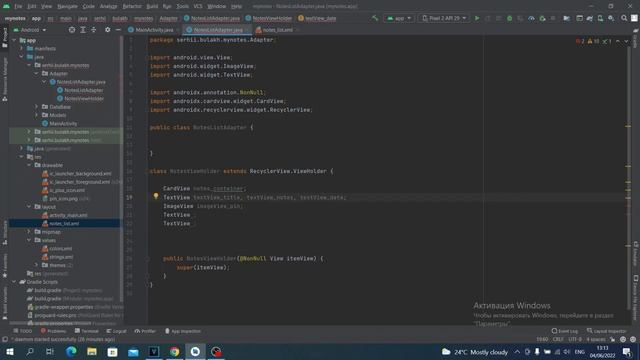The image size is (640, 360).
Task: Click Expand All in the Project panel header
Action: click(x=83, y=30)
